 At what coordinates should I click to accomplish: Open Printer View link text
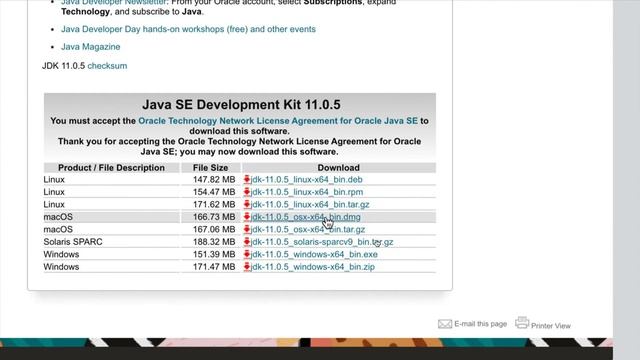coord(551,326)
